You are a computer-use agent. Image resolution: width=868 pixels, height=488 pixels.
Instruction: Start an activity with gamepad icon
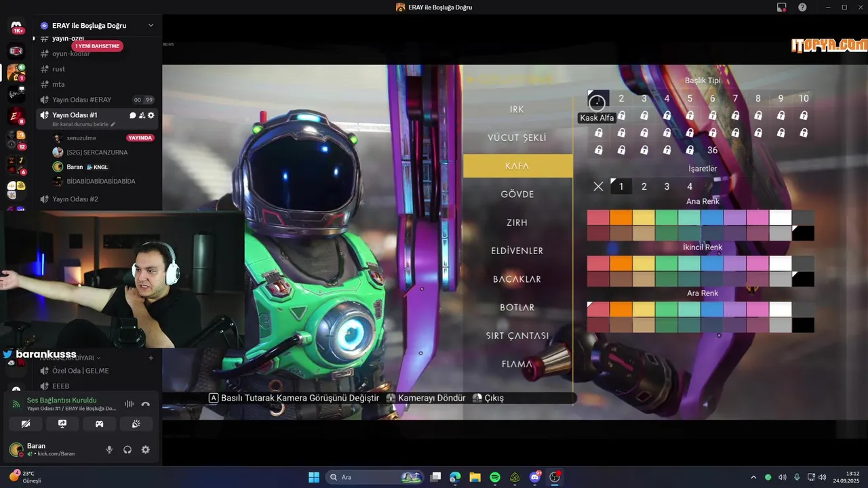coord(99,424)
